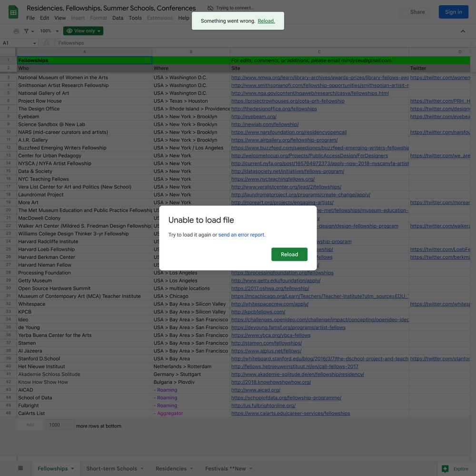Open the View only mode dropdown

coord(83,31)
